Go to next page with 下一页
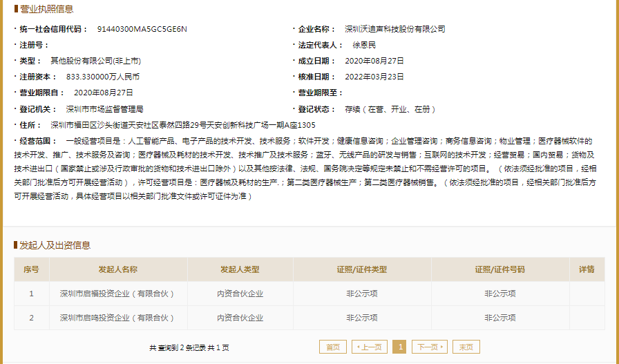 [430, 347]
